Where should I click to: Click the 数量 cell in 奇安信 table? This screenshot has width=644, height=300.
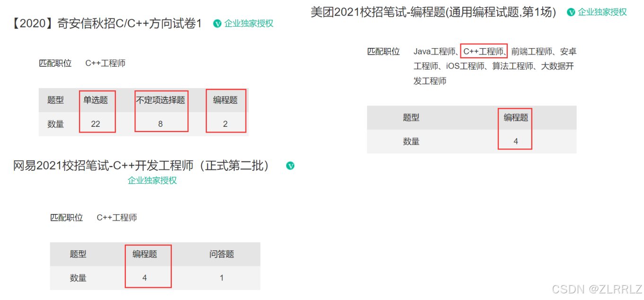point(55,124)
